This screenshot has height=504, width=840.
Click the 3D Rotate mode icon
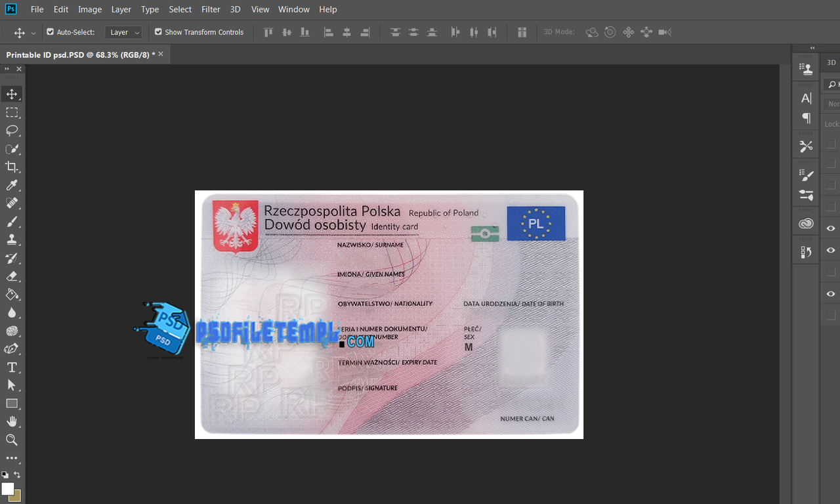pyautogui.click(x=592, y=32)
